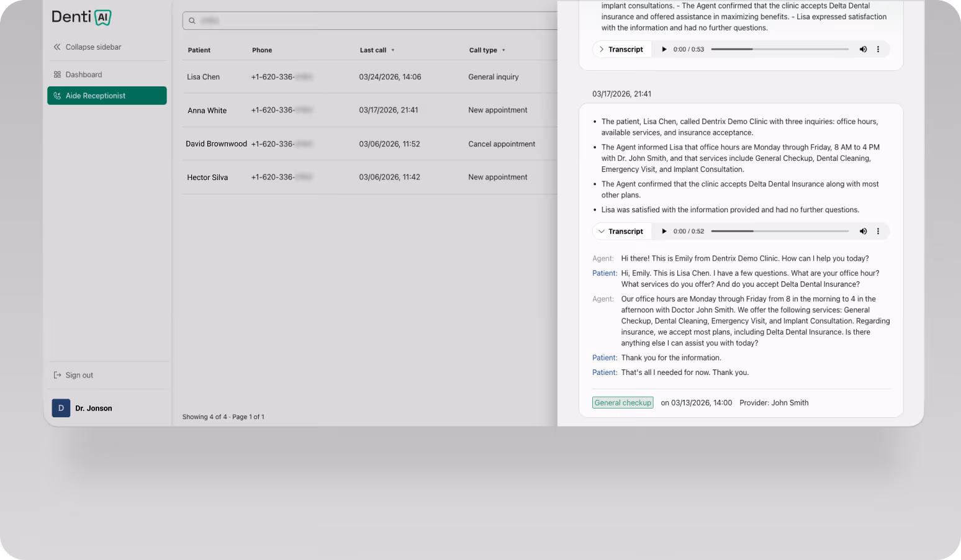
Task: Click the patient search field
Action: [x=370, y=20]
